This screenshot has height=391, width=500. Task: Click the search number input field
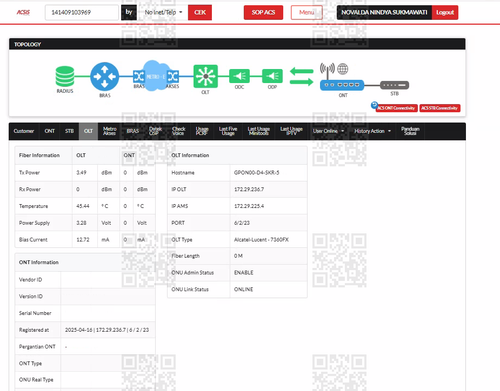pos(82,12)
